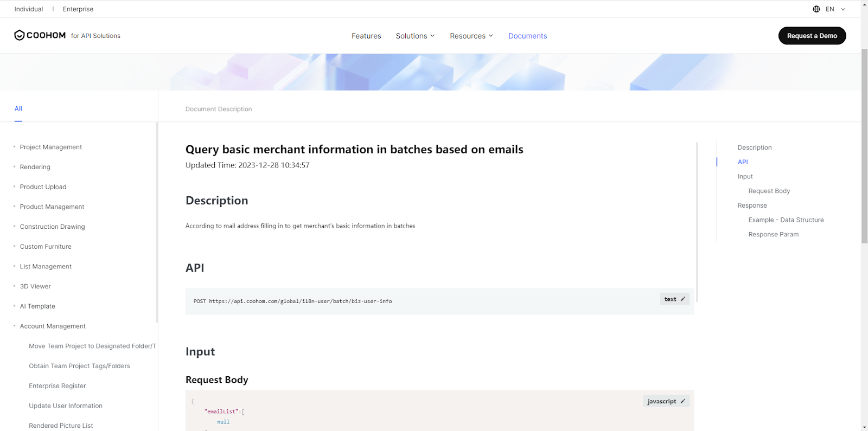Viewport: 868px width, 431px height.
Task: Click the Coohom logo icon
Action: 20,35
